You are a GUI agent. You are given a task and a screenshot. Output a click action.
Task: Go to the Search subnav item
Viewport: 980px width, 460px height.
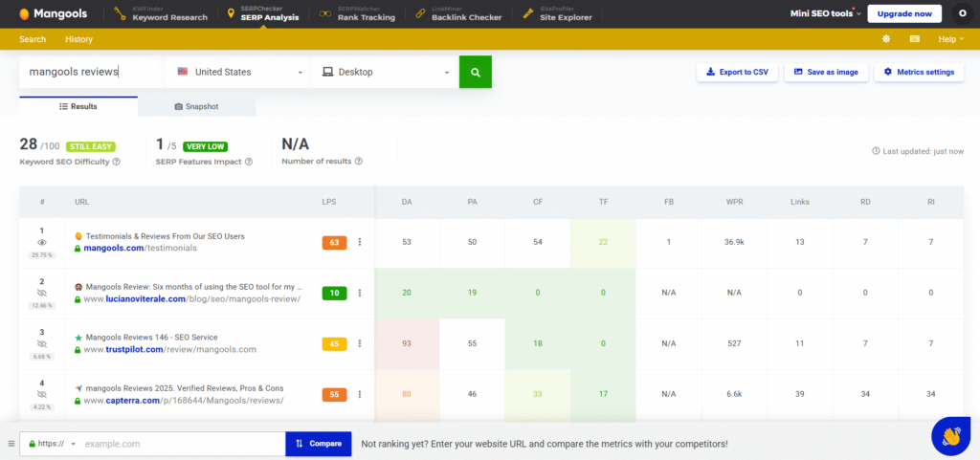pyautogui.click(x=33, y=39)
